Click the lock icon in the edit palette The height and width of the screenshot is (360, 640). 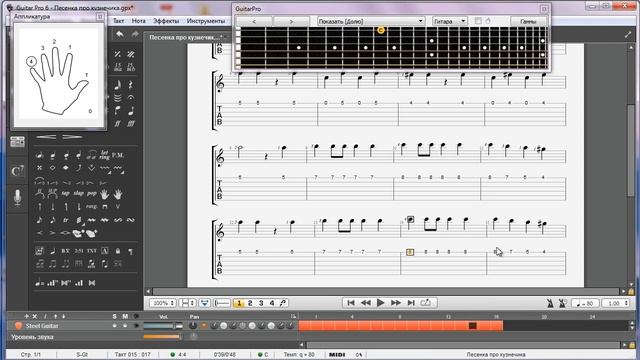118,251
